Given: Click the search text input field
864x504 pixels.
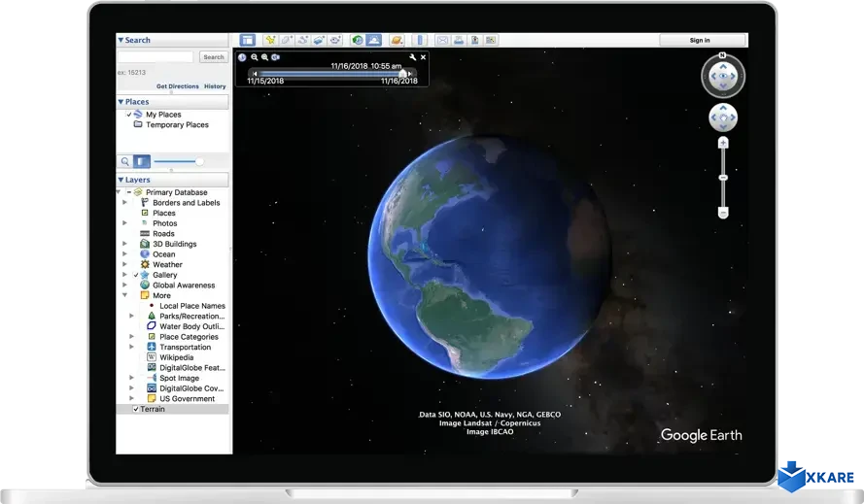Looking at the screenshot, I should [156, 57].
